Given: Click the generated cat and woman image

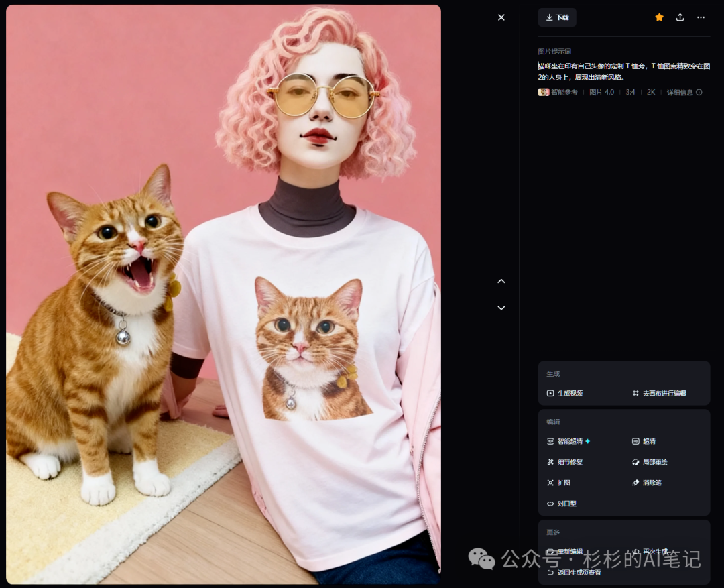Looking at the screenshot, I should pyautogui.click(x=223, y=294).
